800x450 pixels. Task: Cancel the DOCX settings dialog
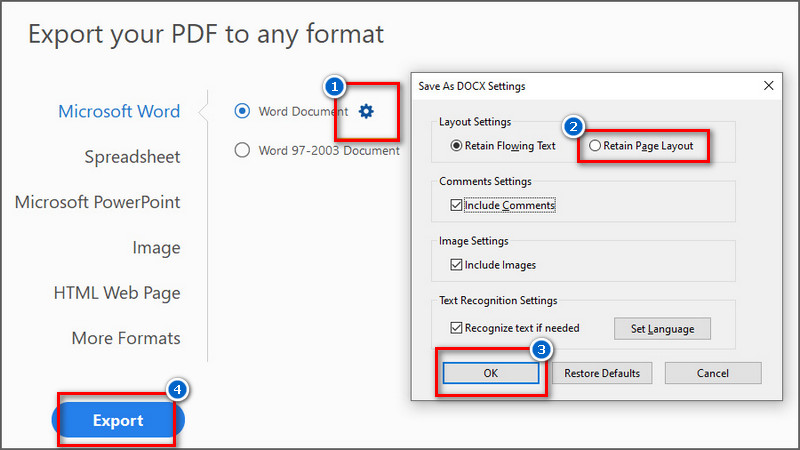(x=713, y=373)
